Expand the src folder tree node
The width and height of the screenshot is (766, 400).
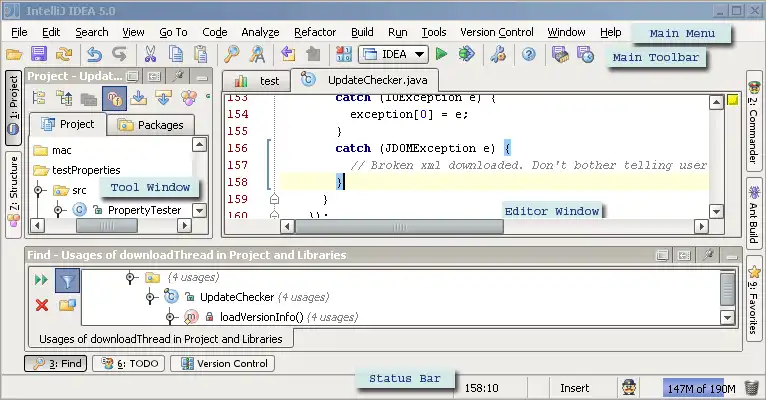tap(38, 190)
